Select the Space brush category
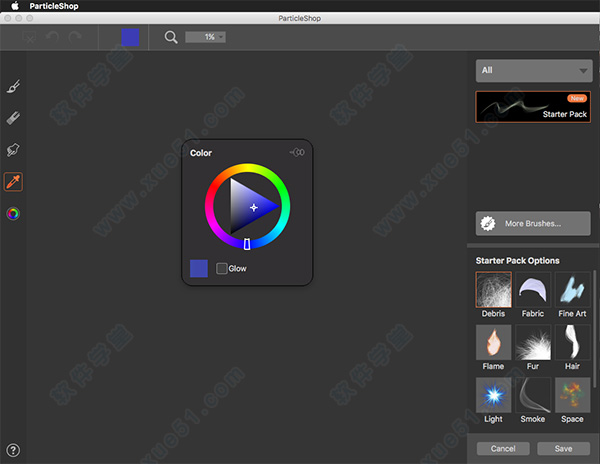 coord(572,401)
